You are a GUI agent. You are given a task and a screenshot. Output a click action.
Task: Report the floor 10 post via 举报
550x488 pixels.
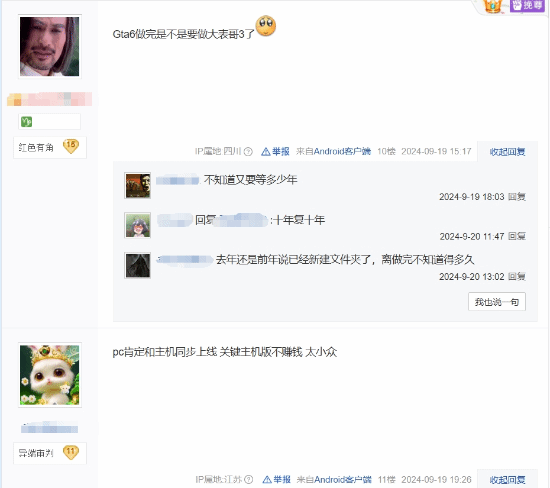pyautogui.click(x=275, y=152)
